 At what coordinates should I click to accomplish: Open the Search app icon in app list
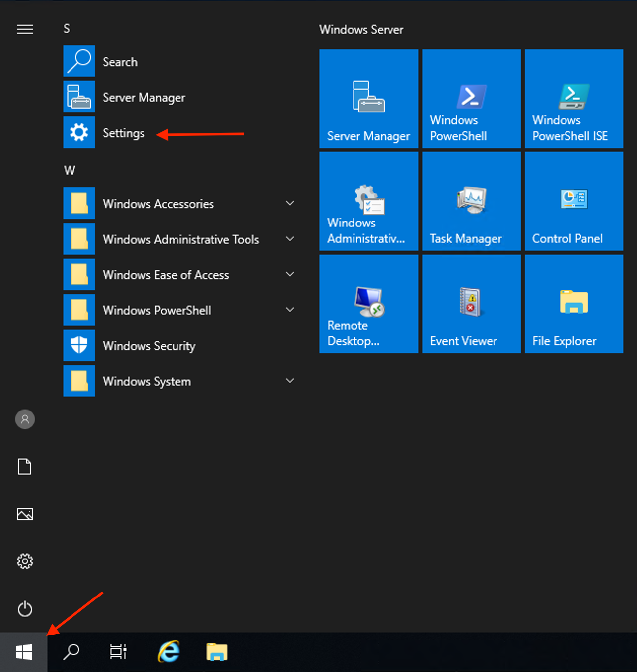click(79, 61)
